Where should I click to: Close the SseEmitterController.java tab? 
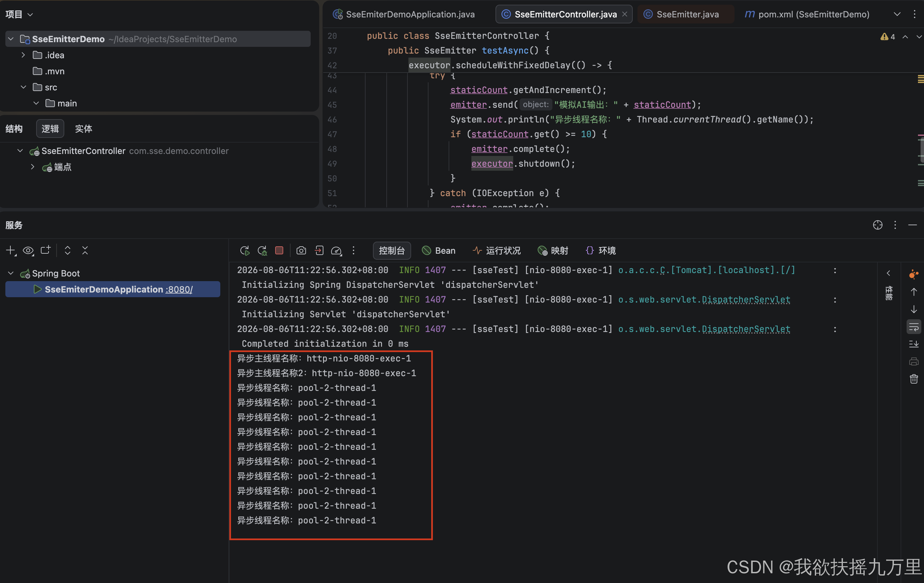tap(625, 14)
